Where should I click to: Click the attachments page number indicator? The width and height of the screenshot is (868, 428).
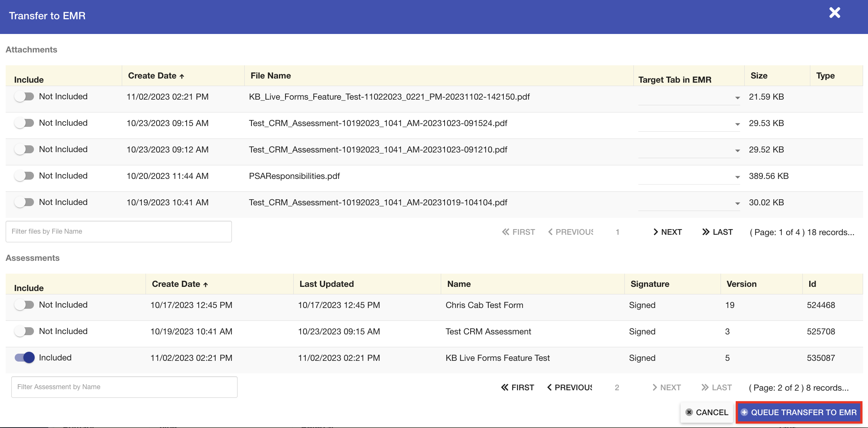(617, 232)
